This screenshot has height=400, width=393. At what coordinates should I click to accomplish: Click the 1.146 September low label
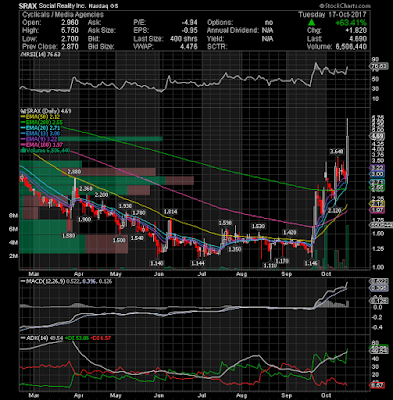coord(312,263)
